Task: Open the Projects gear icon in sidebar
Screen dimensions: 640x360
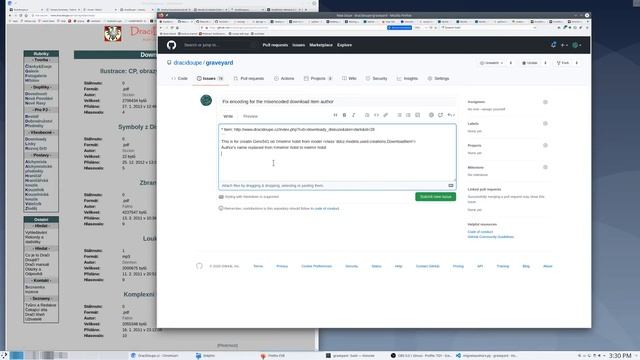Action: [545, 145]
